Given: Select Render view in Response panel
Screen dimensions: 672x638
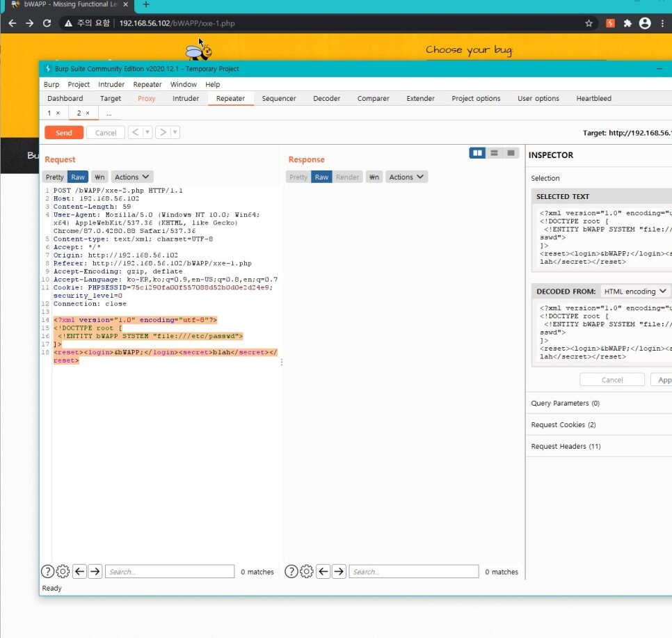Looking at the screenshot, I should point(347,177).
